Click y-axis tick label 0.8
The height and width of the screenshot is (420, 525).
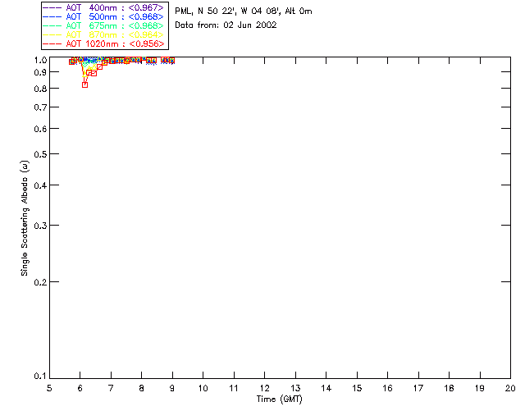[40, 89]
